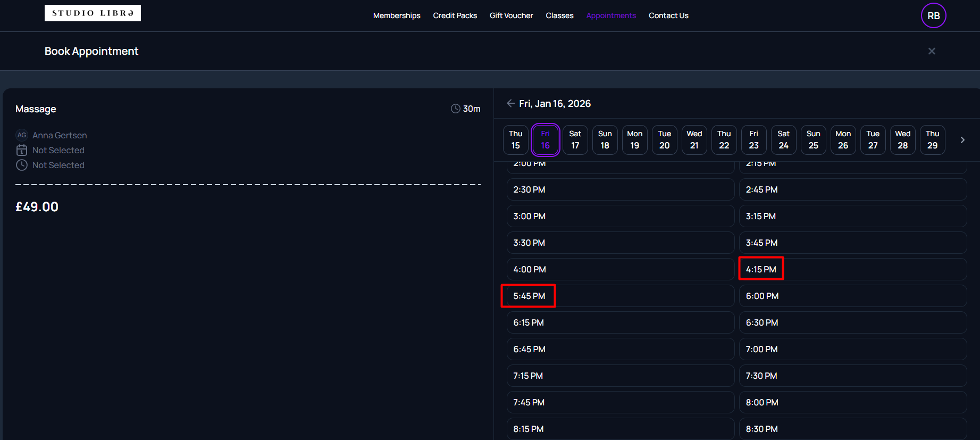Click the Fri, Jan 16, 2026 heading
980x440 pixels.
coord(555,103)
